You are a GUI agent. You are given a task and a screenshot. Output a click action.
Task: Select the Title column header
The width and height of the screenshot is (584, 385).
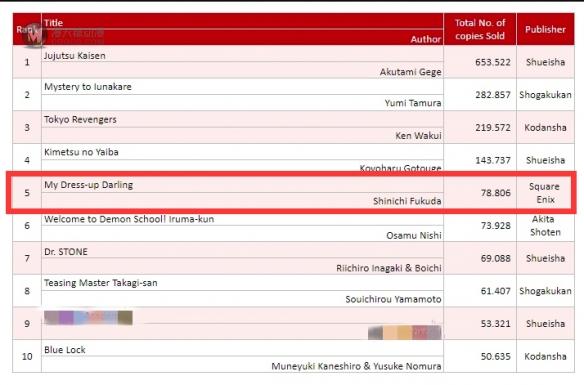(53, 22)
